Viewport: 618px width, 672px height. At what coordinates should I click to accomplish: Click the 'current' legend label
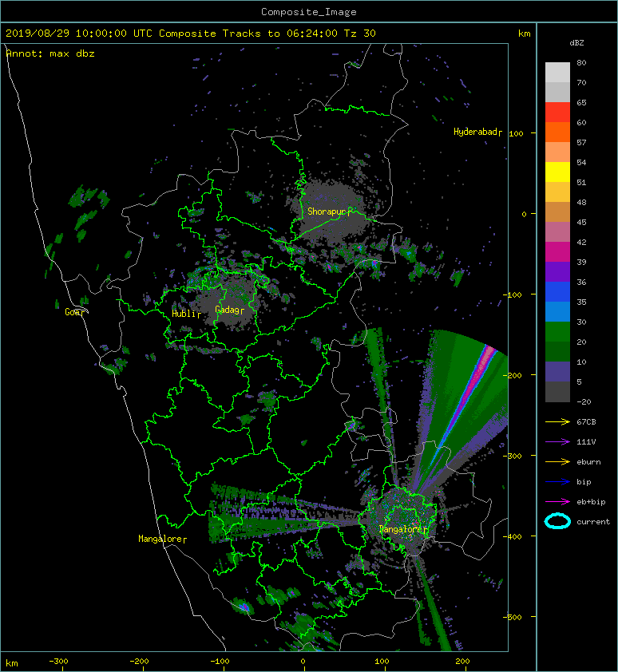(x=593, y=522)
